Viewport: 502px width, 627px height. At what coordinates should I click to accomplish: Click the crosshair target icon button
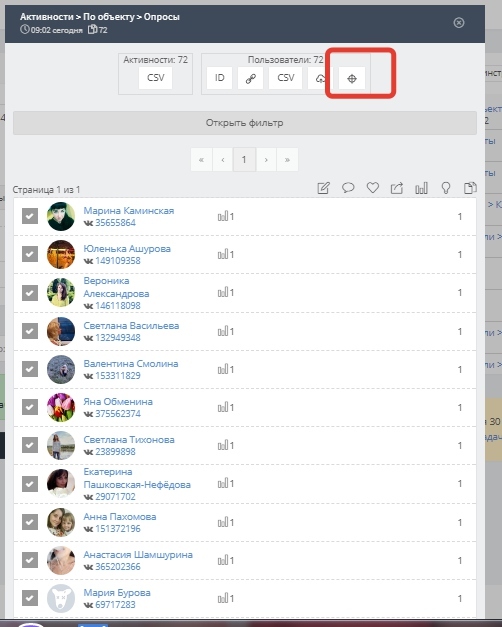(352, 78)
